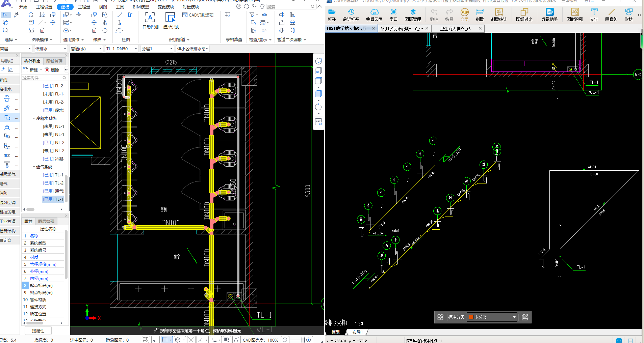Select the 画直线 line tool
The width and height of the screenshot is (644, 343).
click(611, 16)
